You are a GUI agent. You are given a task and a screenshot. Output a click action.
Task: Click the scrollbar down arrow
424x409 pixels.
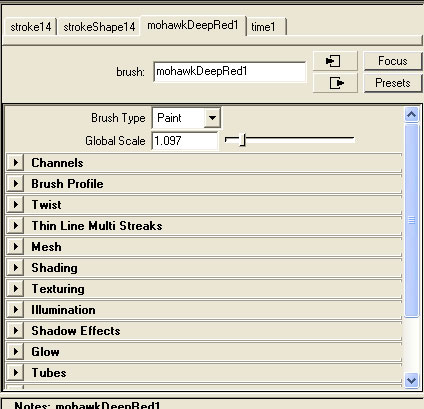coord(411,380)
